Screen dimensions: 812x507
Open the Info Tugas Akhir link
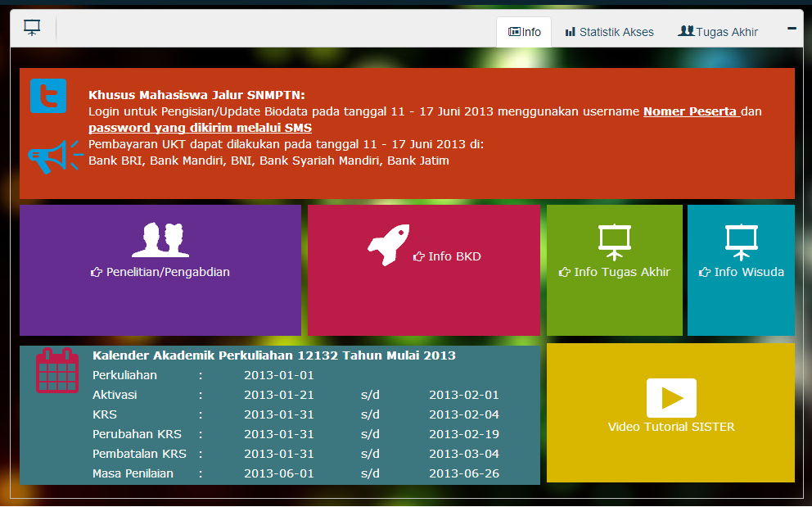click(622, 272)
